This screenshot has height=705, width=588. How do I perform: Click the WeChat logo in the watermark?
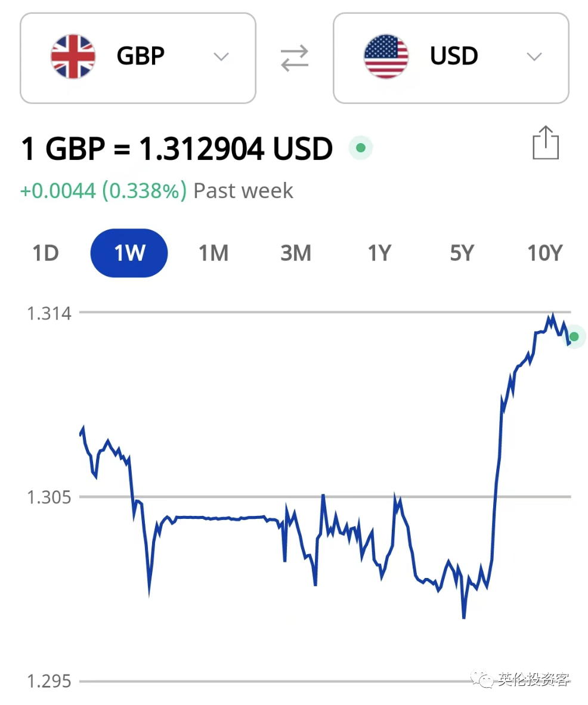482,679
